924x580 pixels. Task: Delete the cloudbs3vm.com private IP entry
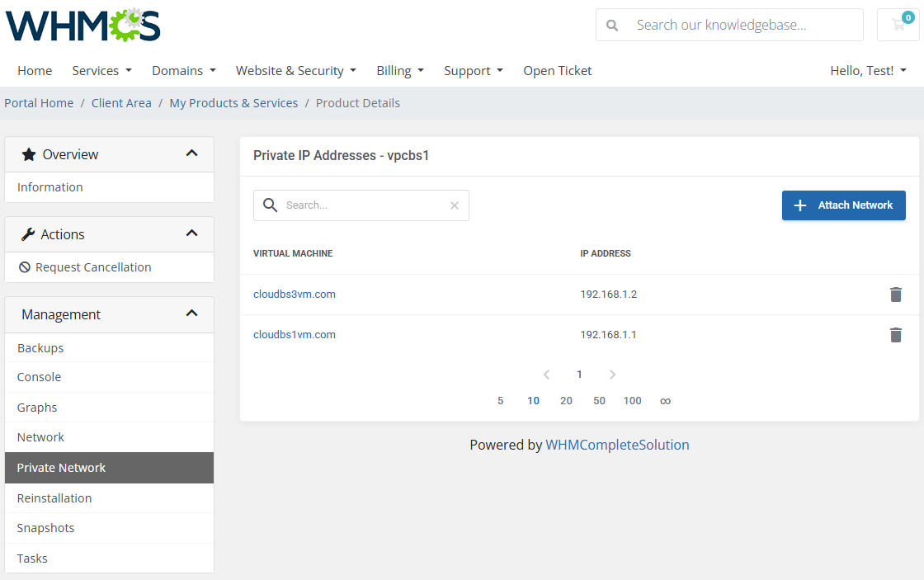click(x=895, y=295)
